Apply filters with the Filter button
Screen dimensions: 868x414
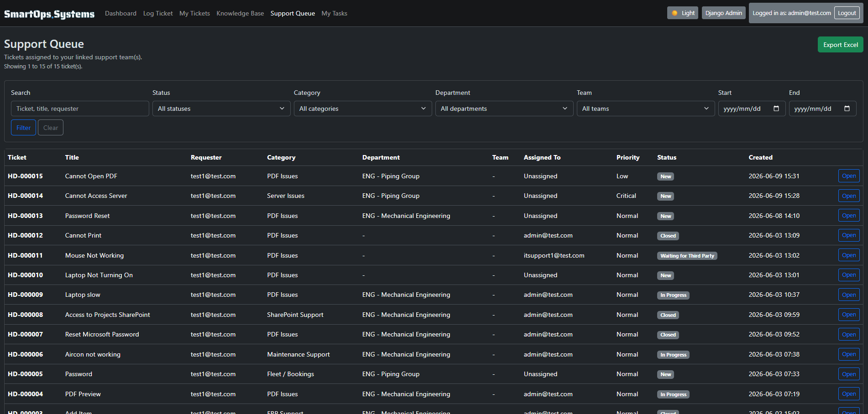click(24, 128)
